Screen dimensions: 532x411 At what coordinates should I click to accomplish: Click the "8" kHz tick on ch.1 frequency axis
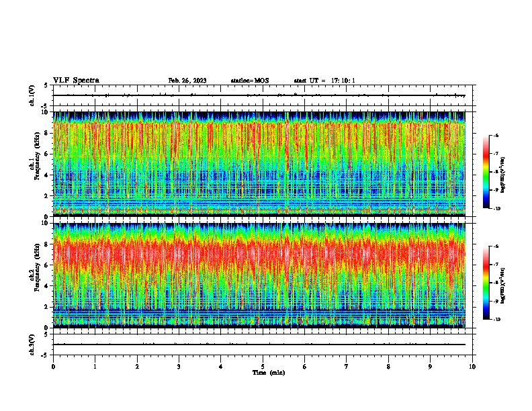point(47,133)
